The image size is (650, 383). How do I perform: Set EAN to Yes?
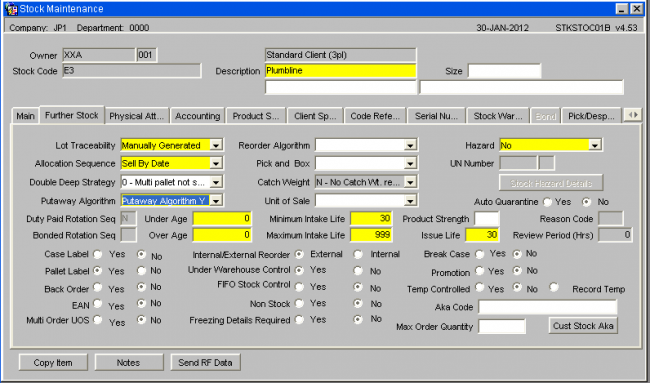98,303
